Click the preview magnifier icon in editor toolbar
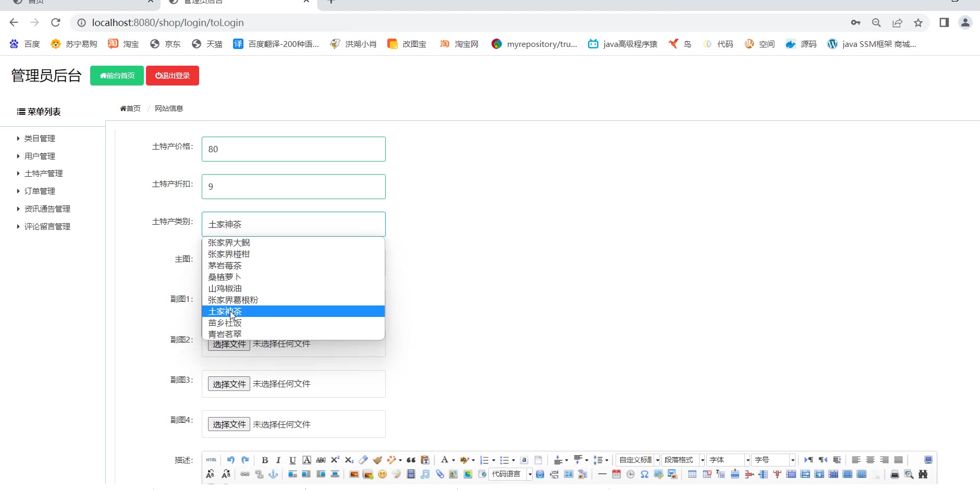The width and height of the screenshot is (980, 490). pyautogui.click(x=909, y=474)
